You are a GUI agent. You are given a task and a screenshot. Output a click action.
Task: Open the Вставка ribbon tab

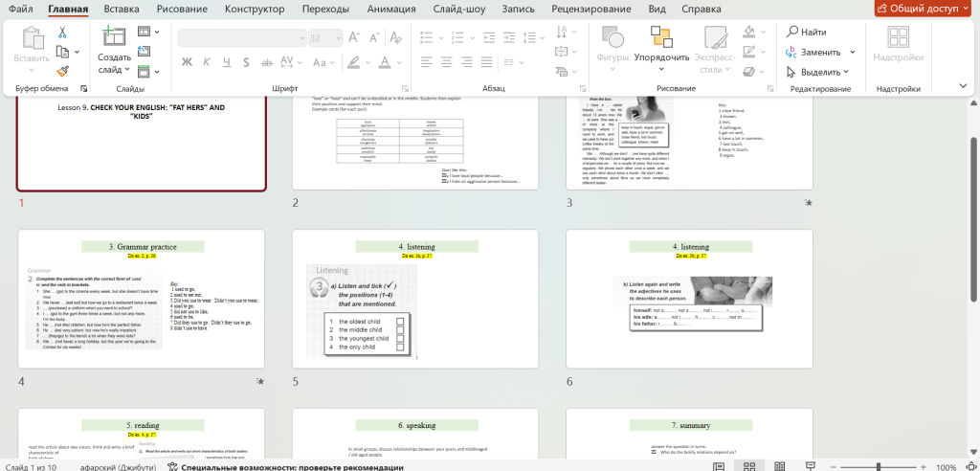(x=127, y=10)
